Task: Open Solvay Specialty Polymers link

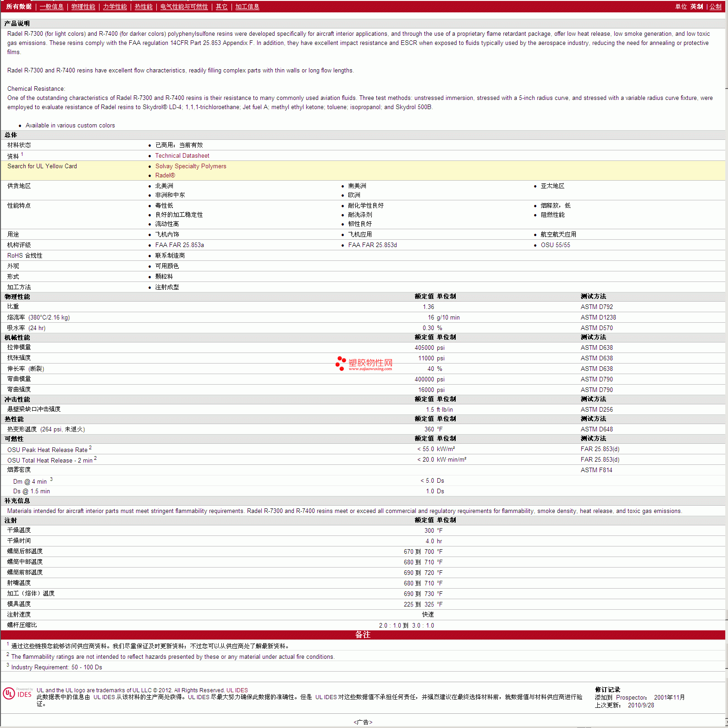Action: point(191,166)
